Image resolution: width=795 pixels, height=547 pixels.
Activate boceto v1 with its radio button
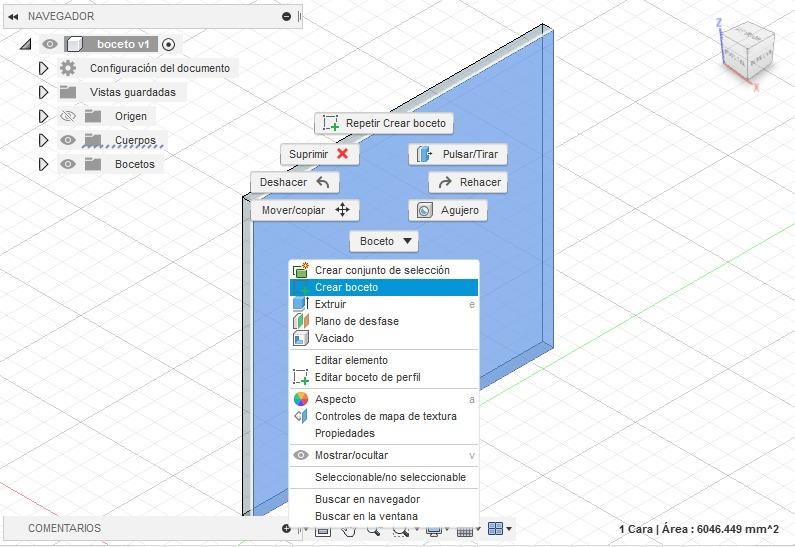[169, 45]
